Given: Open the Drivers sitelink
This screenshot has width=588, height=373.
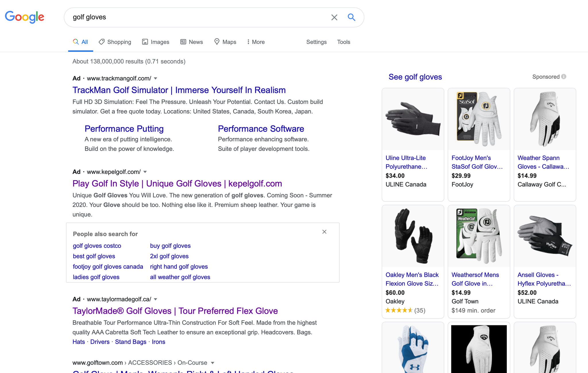Looking at the screenshot, I should 100,342.
